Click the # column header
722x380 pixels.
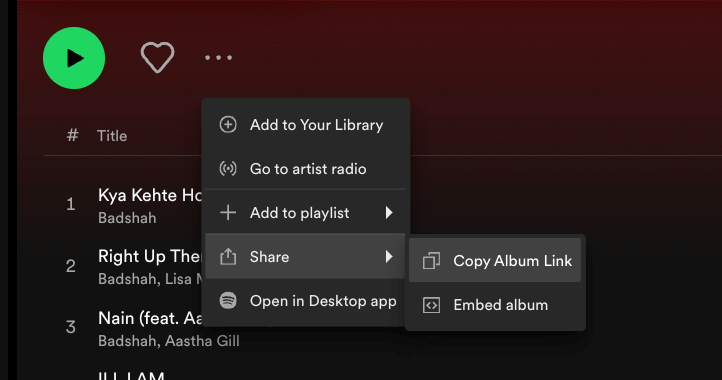tap(72, 135)
